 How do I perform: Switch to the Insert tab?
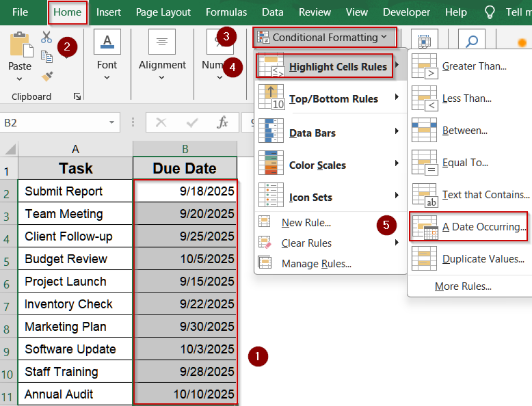pyautogui.click(x=109, y=12)
